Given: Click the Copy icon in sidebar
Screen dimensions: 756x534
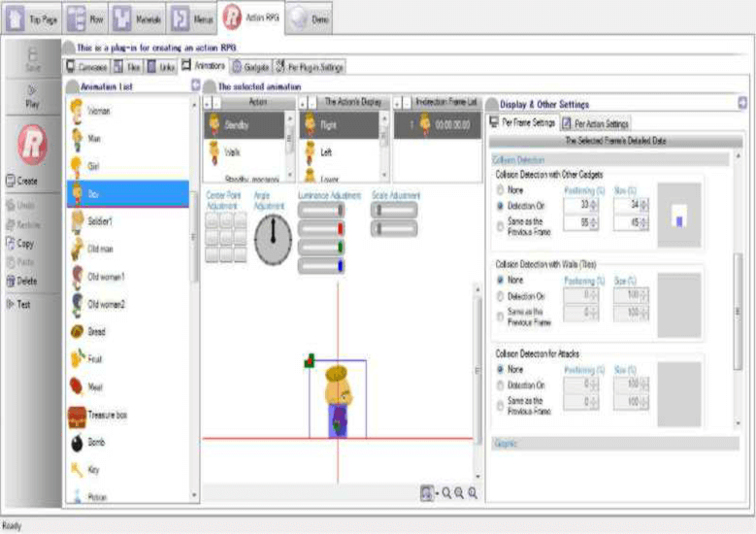Looking at the screenshot, I should click(23, 244).
